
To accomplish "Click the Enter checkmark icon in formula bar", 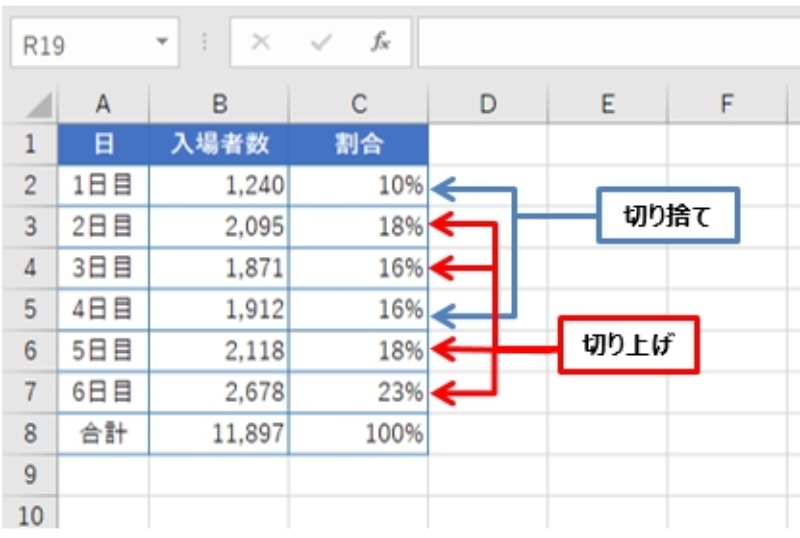I will click(x=321, y=44).
